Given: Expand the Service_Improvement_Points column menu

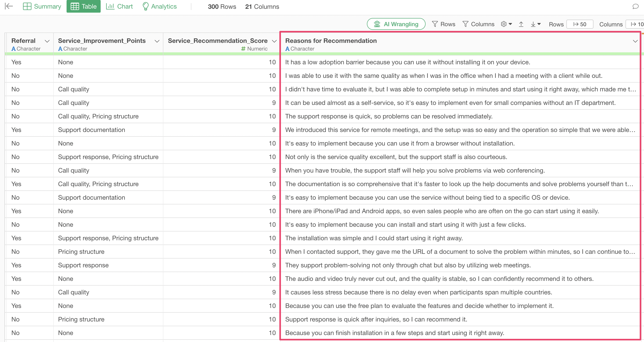Looking at the screenshot, I should pyautogui.click(x=157, y=41).
